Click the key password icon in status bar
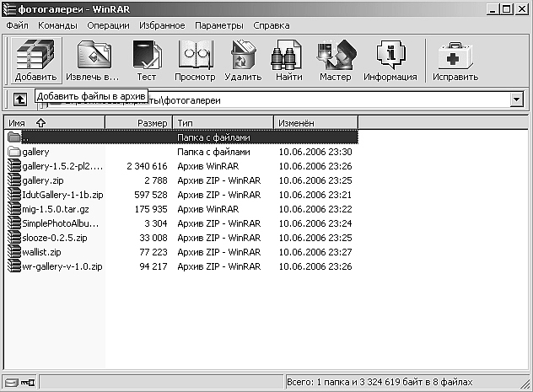533x392 pixels. 28,383
